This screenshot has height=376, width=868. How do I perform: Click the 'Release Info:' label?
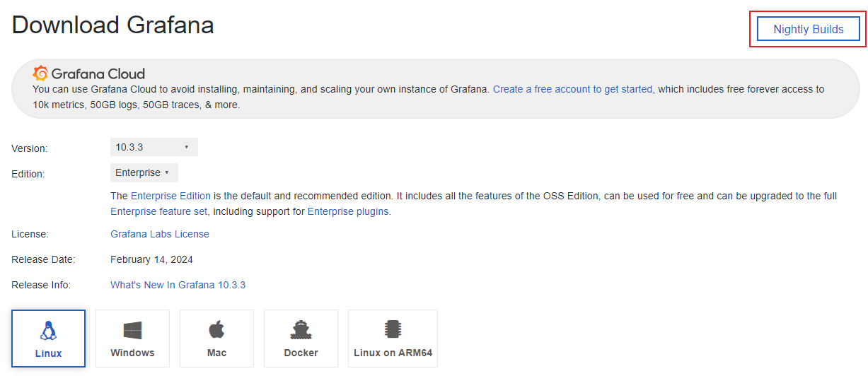point(41,285)
